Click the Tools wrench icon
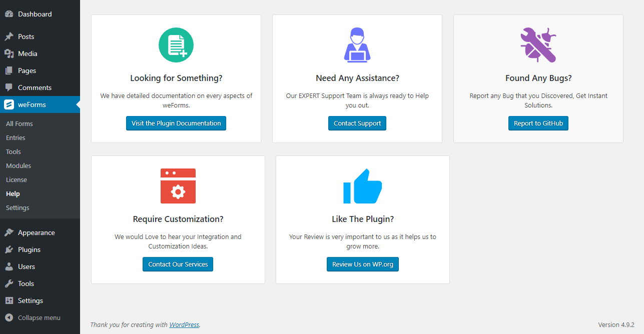The image size is (644, 334). coord(9,283)
